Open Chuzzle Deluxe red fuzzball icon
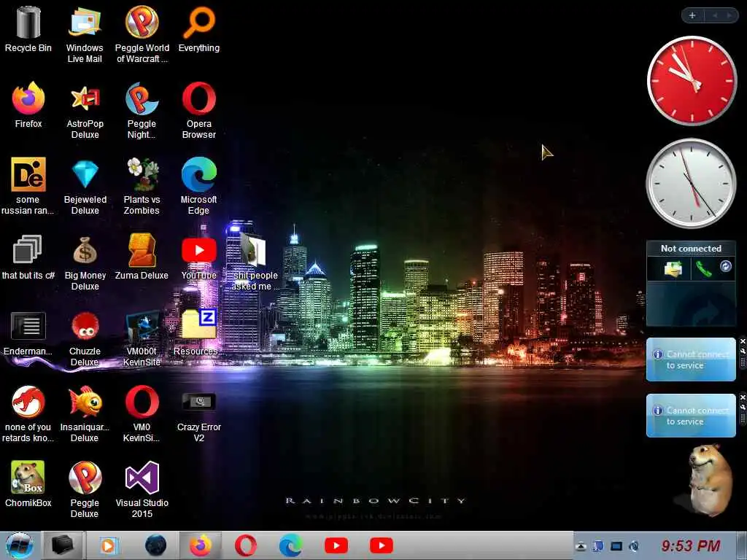 85,338
